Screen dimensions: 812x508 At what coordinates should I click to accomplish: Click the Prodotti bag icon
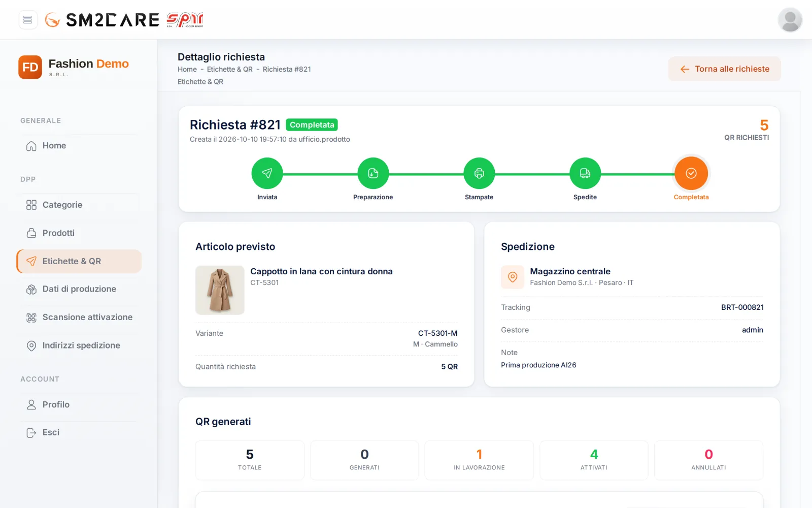pyautogui.click(x=31, y=233)
